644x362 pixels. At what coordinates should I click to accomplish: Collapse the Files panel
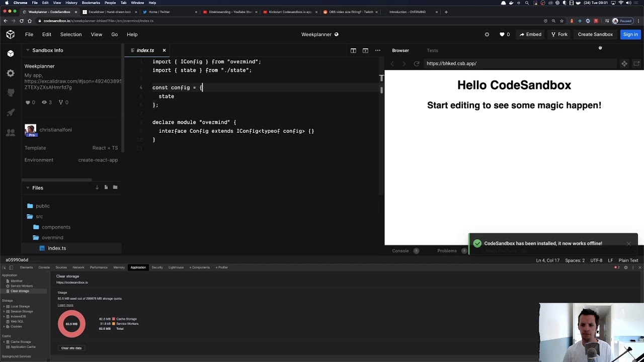click(x=27, y=188)
